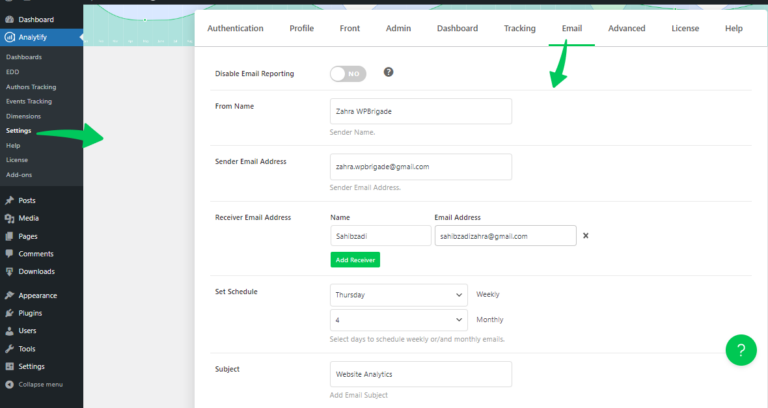Click the Dashboard speedometer icon in sidebar
The height and width of the screenshot is (408, 768).
[x=9, y=20]
